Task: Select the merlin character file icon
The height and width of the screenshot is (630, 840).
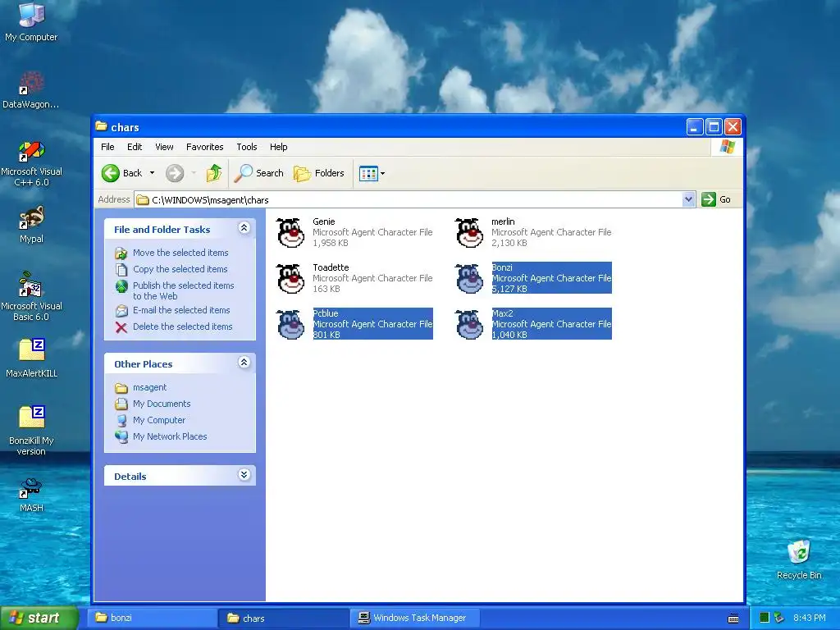Action: 470,232
